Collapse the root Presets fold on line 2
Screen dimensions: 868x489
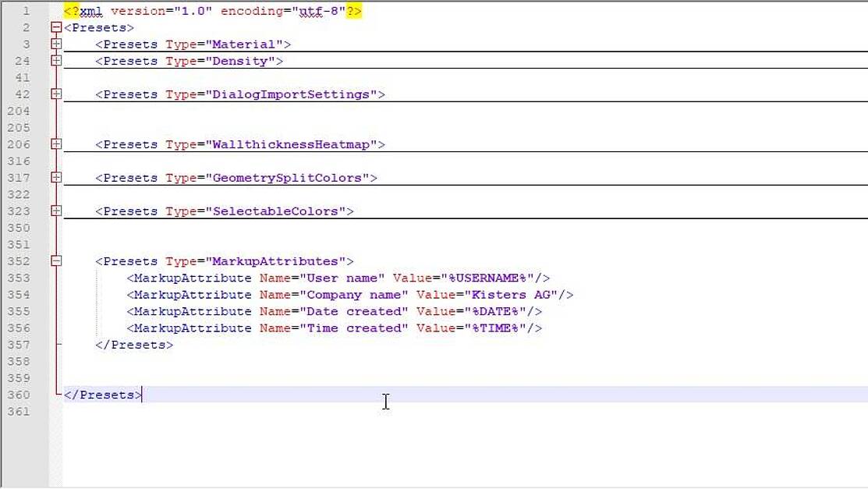pyautogui.click(x=56, y=28)
